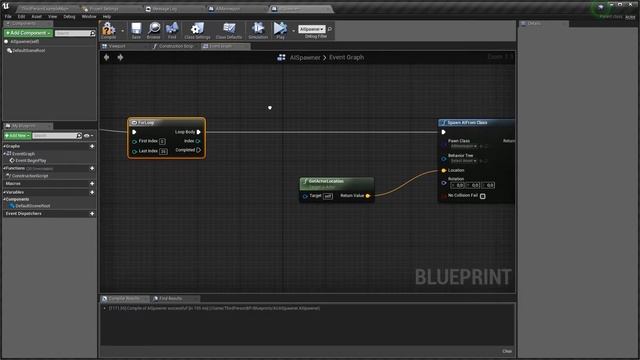Image resolution: width=640 pixels, height=360 pixels.
Task: Click the ForLoop input execution pin
Action: pyautogui.click(x=134, y=132)
